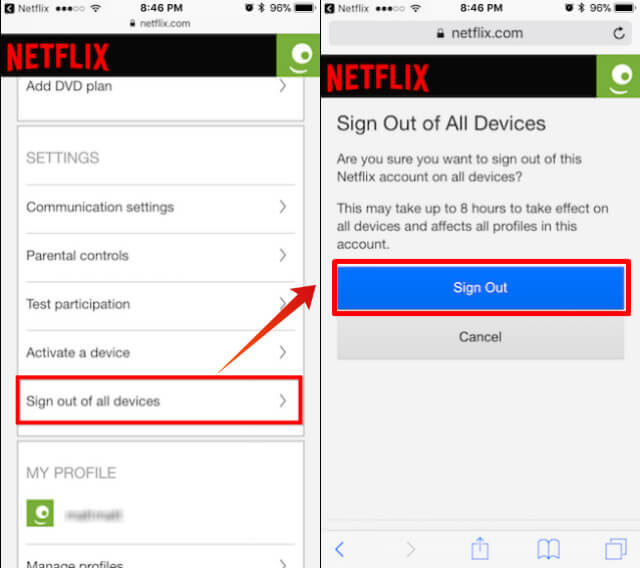Select the green profile thumbnail under My Profile
Image resolution: width=640 pixels, height=568 pixels.
click(x=40, y=513)
